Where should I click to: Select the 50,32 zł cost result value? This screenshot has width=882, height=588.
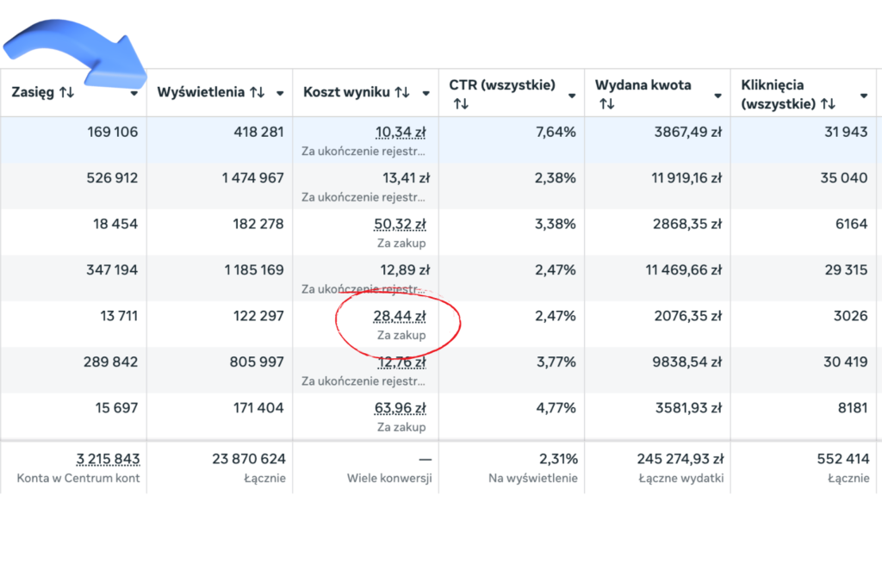pyautogui.click(x=402, y=225)
